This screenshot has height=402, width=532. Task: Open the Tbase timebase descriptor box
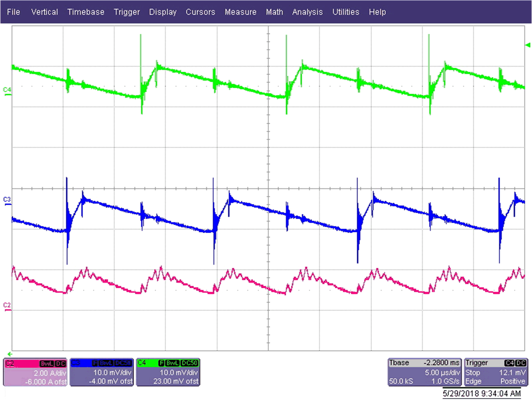point(424,372)
